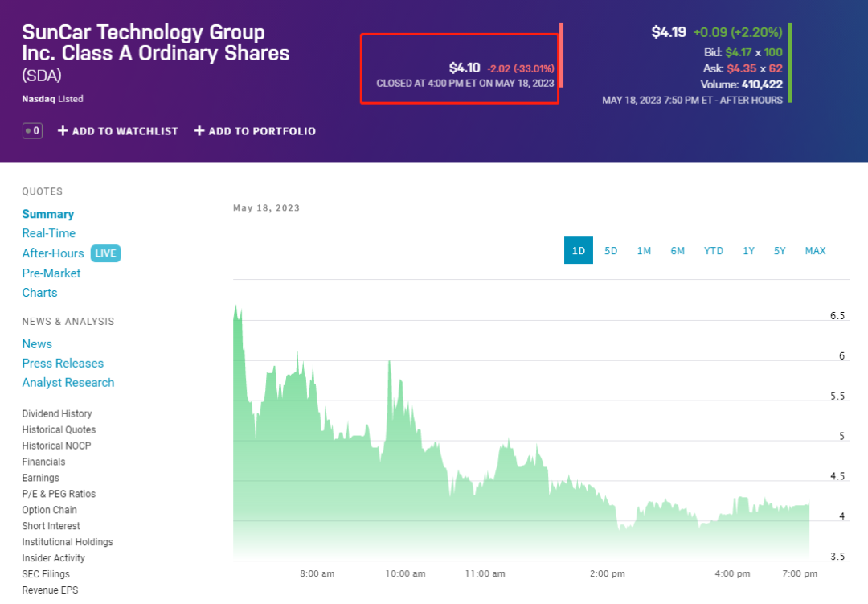
Task: Select the 1D chart range tab
Action: point(579,250)
